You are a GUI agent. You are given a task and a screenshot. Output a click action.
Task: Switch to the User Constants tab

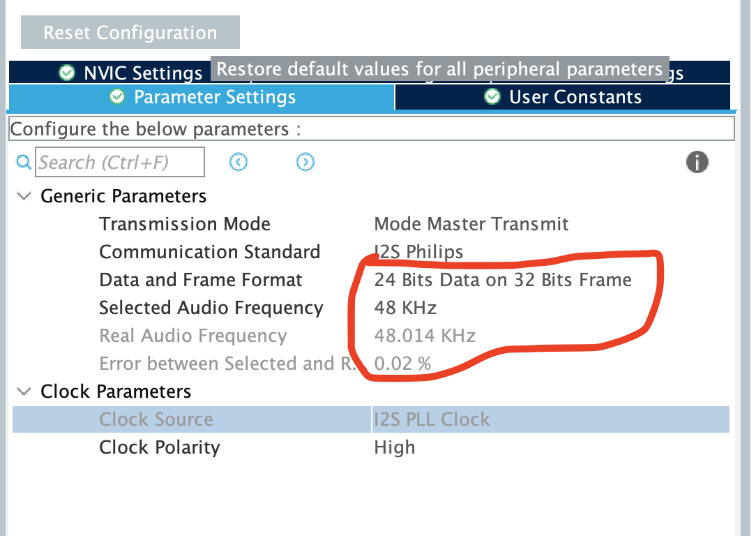pyautogui.click(x=562, y=98)
